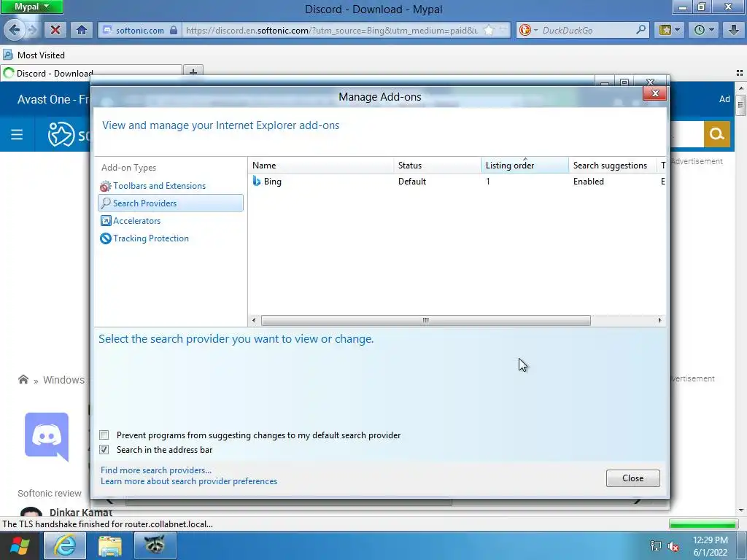Click the softonic.com site identity label

(139, 30)
